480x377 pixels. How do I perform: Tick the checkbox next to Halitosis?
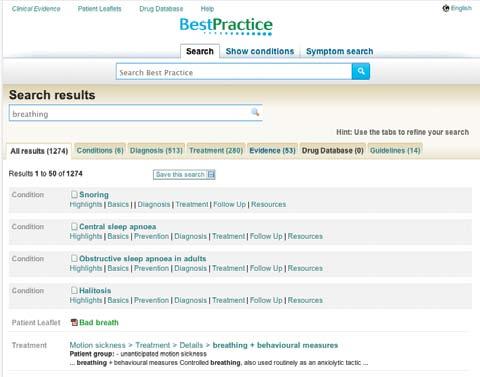(74, 290)
